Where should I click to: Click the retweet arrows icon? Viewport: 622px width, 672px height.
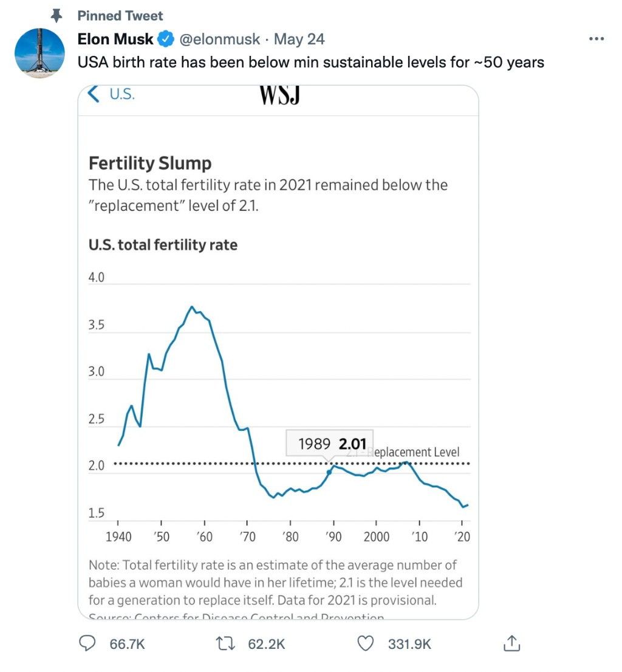point(226,643)
